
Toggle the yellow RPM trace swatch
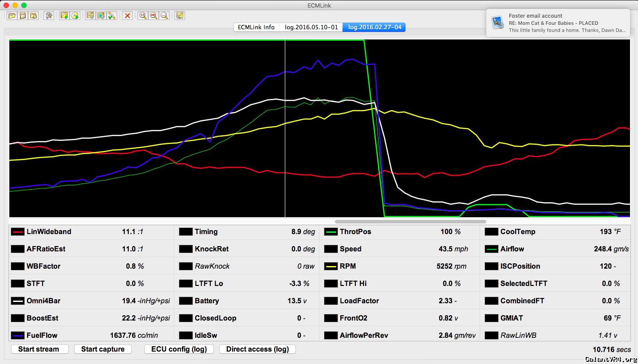[x=331, y=266]
